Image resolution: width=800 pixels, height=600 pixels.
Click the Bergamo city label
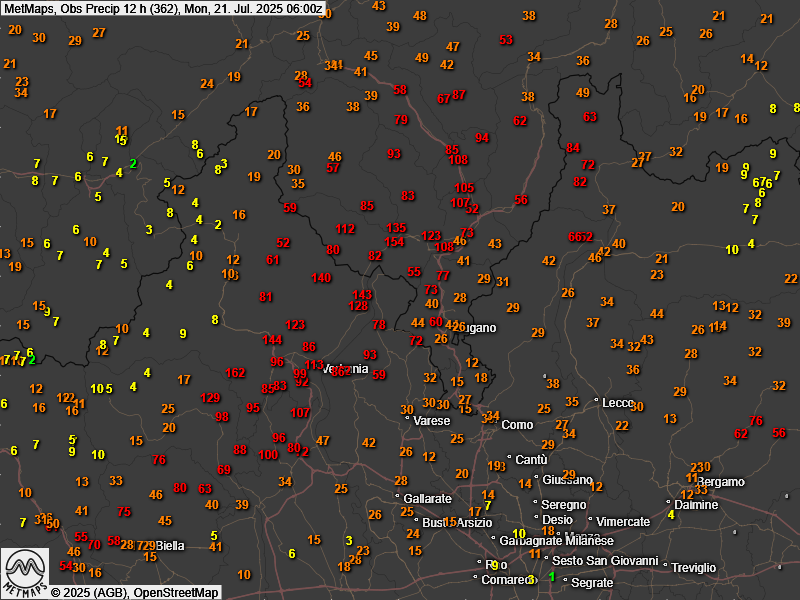721,482
